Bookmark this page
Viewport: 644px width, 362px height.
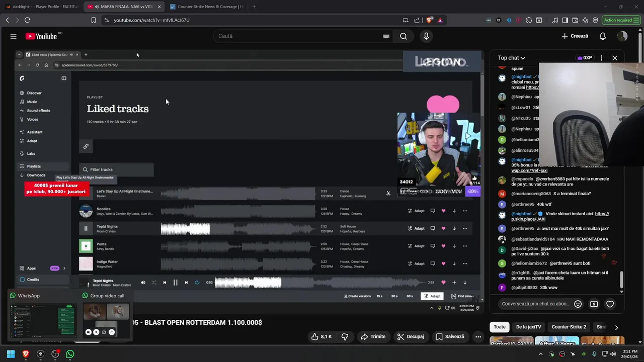93,20
